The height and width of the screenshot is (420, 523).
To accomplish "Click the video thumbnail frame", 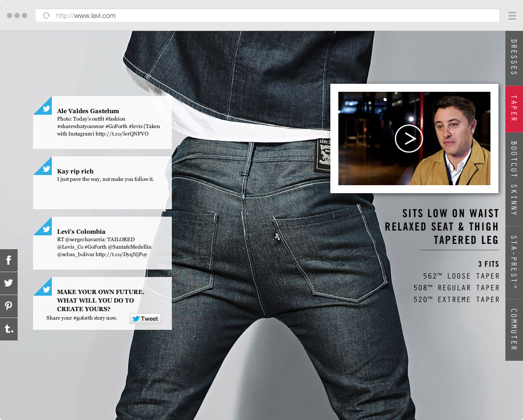I will click(414, 138).
